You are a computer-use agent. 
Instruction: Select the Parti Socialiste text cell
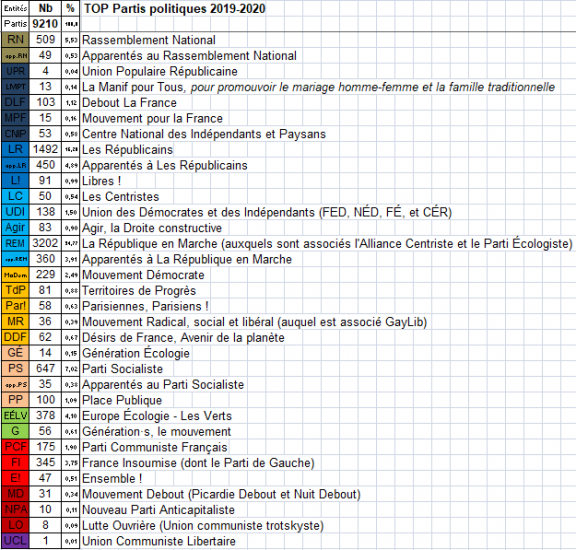click(x=122, y=369)
